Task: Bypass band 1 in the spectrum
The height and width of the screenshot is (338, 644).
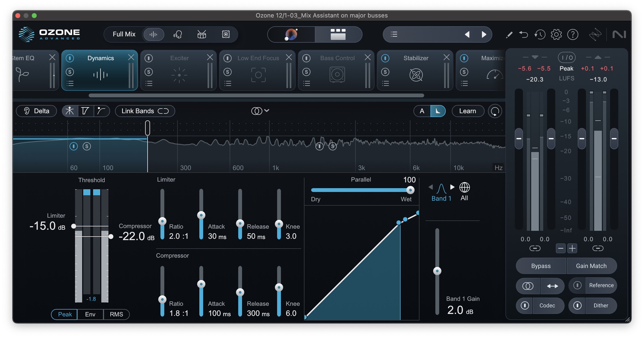Action: (74, 146)
